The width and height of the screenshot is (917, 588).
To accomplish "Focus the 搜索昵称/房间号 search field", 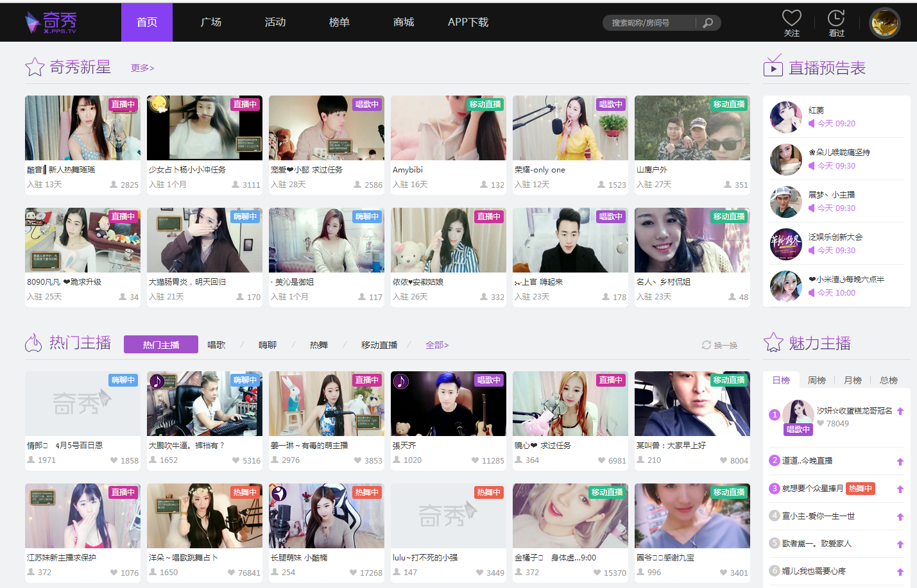I will [649, 23].
